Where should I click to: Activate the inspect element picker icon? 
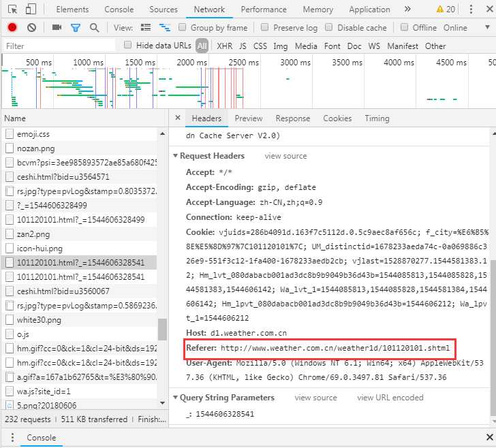(13, 9)
